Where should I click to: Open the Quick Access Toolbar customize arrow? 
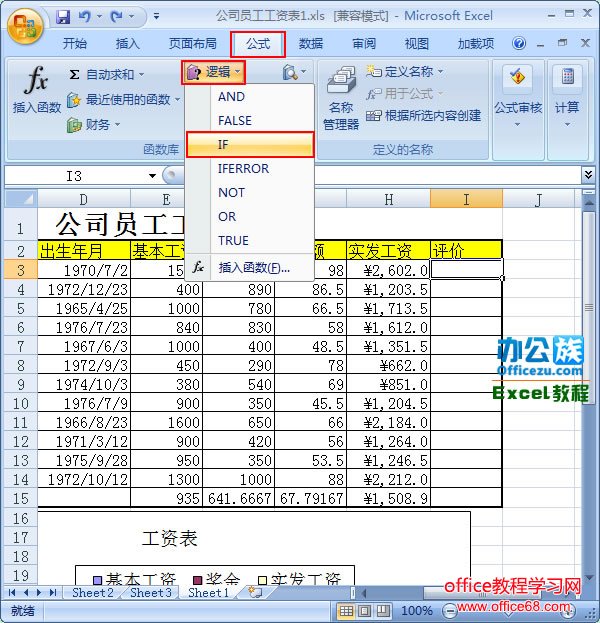157,17
